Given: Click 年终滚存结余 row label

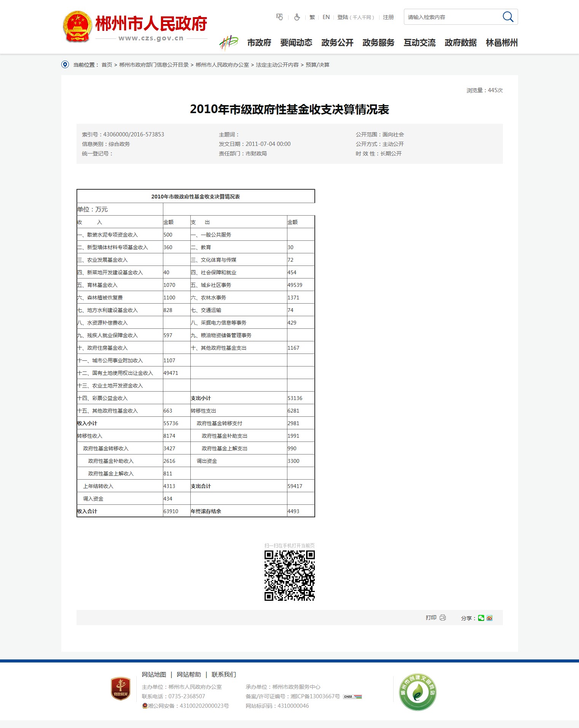Looking at the screenshot, I should [x=206, y=511].
